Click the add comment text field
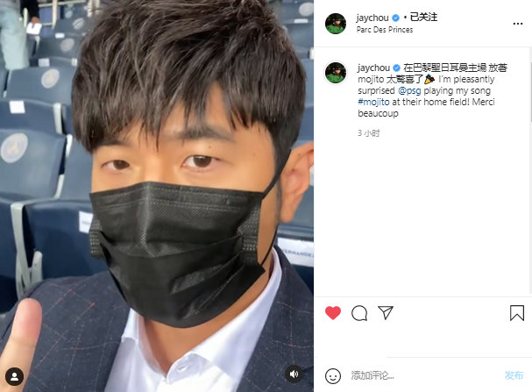 (424, 375)
